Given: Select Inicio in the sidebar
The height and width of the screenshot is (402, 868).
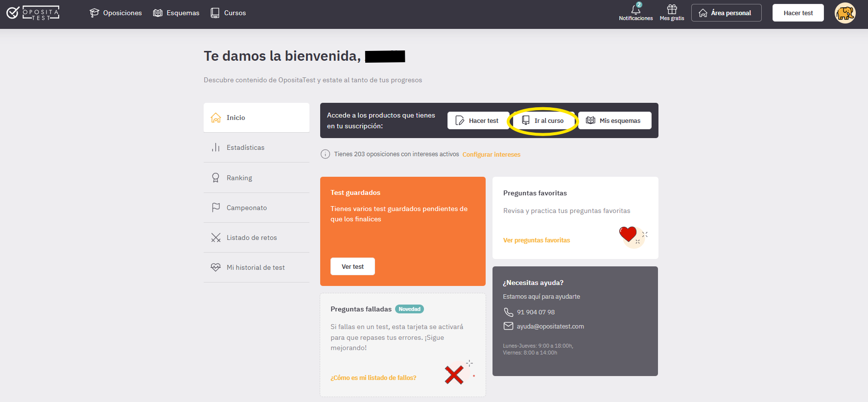Looking at the screenshot, I should click(257, 118).
